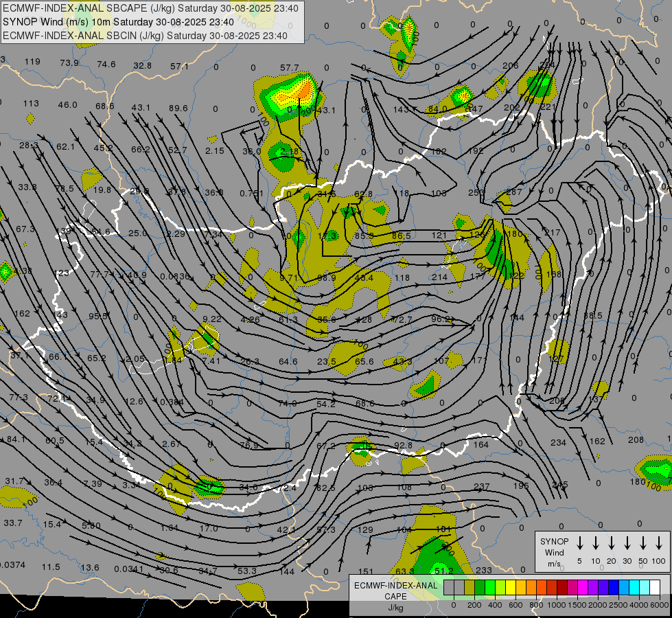Click the 10 m/s wind arrow in legend
The height and width of the screenshot is (618, 672).
tap(596, 543)
